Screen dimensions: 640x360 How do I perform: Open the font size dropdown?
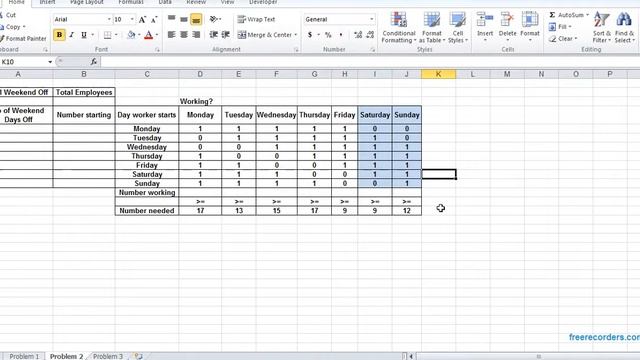(x=132, y=19)
